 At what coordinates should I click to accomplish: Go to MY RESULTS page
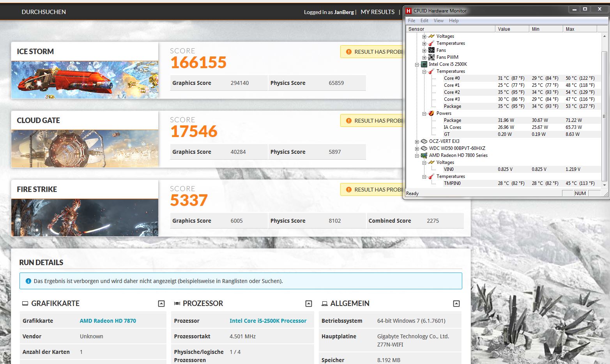[378, 12]
